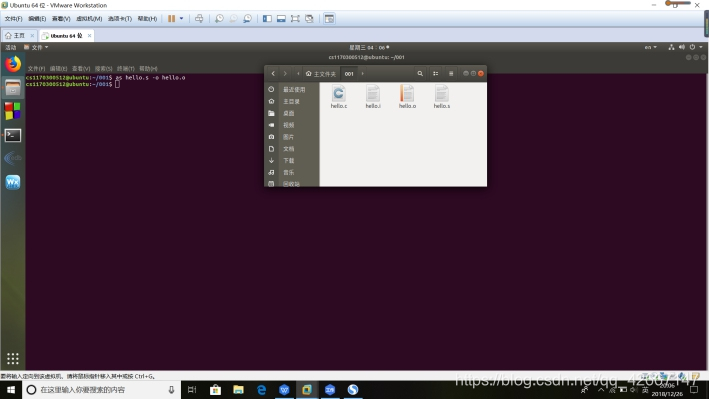Click the file manager search icon

(420, 73)
